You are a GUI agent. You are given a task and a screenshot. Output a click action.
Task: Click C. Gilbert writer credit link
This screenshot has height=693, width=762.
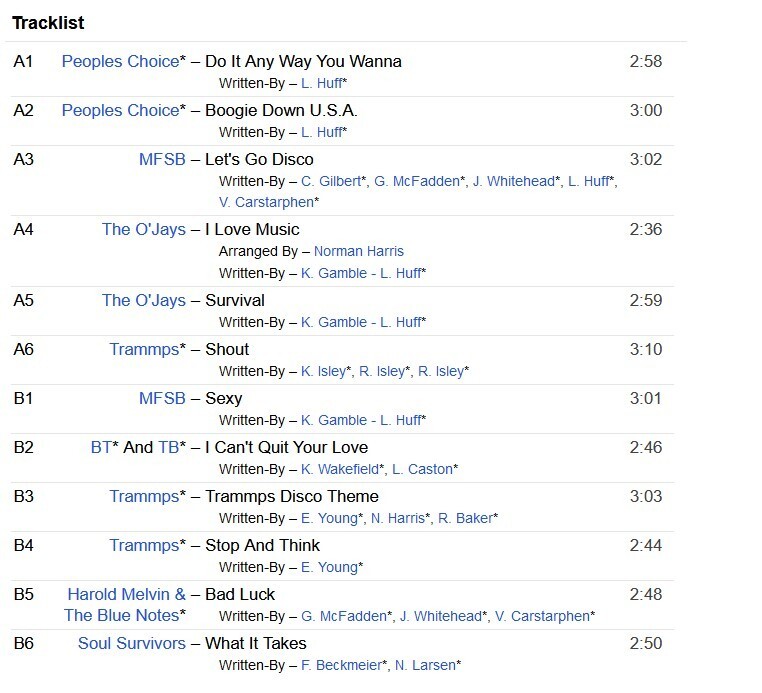coord(331,181)
